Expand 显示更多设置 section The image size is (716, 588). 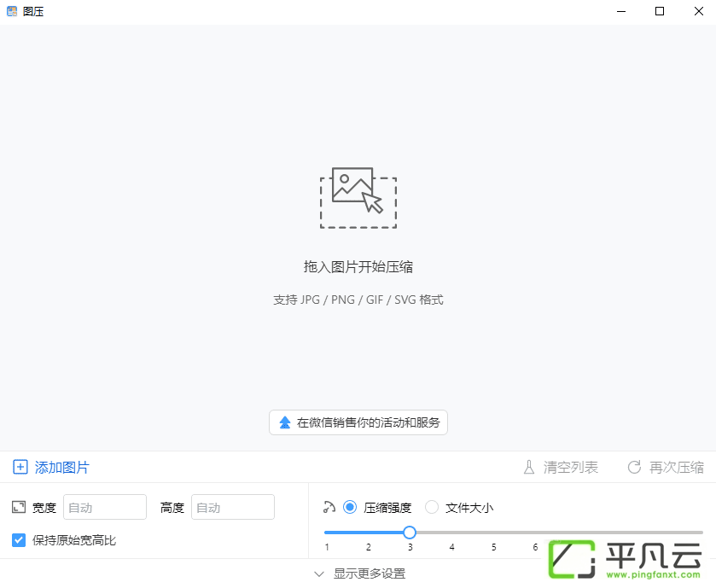coord(360,573)
